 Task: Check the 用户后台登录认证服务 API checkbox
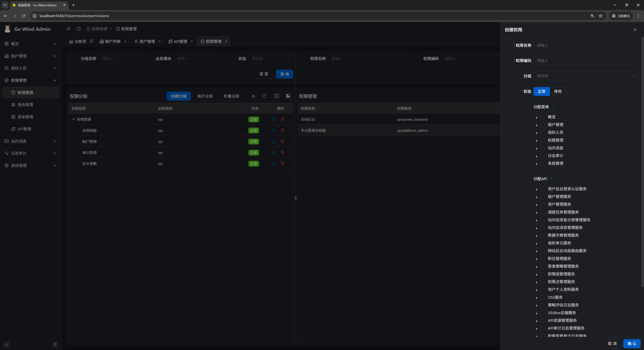point(542,189)
